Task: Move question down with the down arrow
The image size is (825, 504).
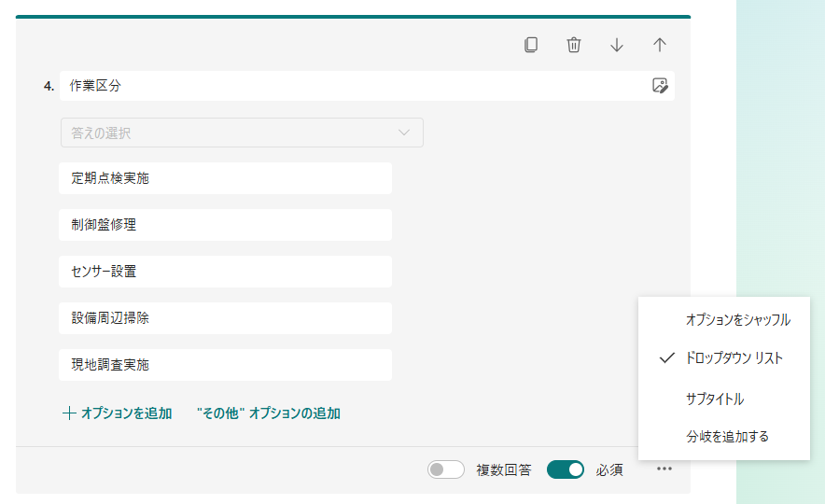Action: pyautogui.click(x=617, y=45)
